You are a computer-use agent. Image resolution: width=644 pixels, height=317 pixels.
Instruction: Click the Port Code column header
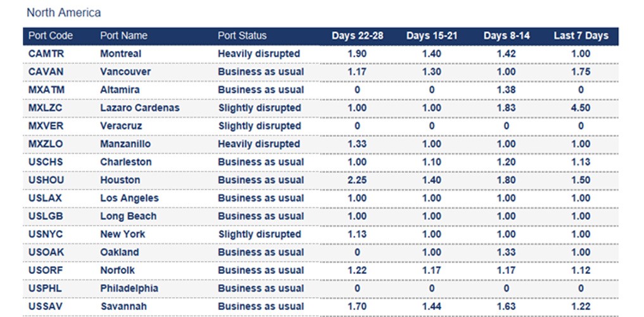point(51,36)
